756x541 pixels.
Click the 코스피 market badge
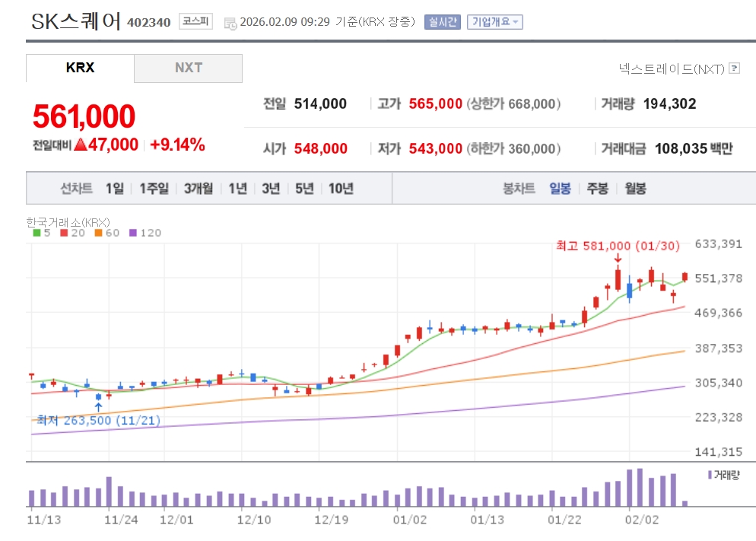pos(196,21)
